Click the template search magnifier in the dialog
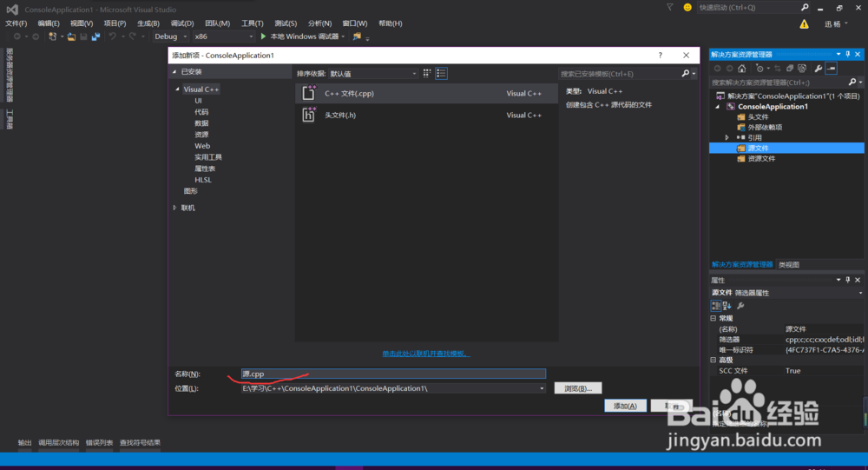868x470 pixels. [x=686, y=73]
